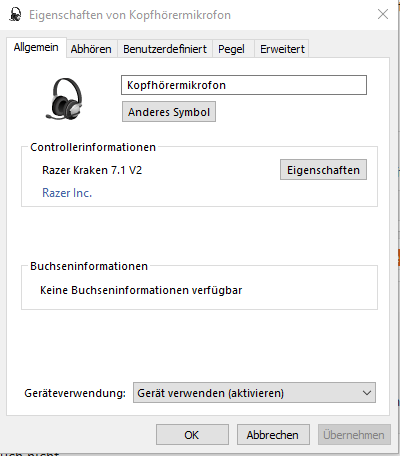
Task: Close the Eigenschaften dialog
Action: tap(383, 14)
